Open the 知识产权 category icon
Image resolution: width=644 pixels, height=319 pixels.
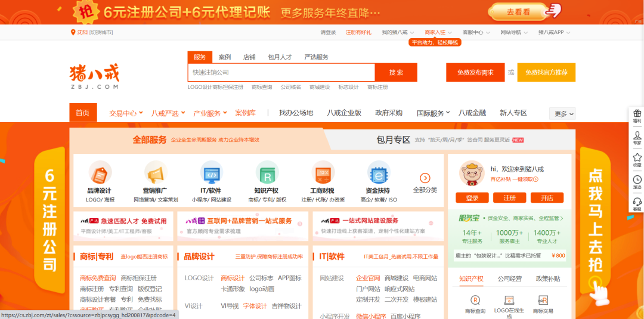(x=267, y=172)
